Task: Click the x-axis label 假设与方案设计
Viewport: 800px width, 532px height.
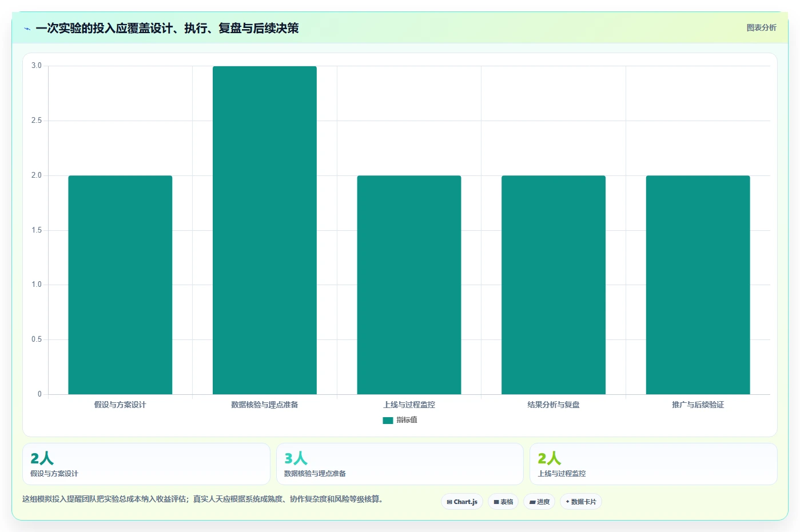Action: click(120, 405)
